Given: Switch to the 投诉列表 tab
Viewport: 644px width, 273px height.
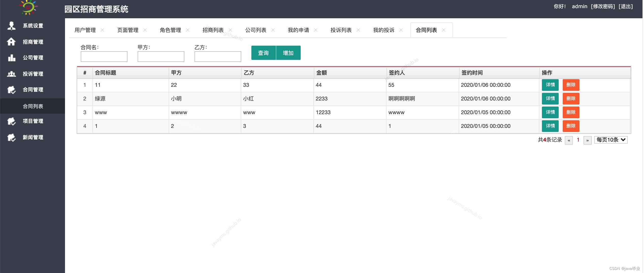Looking at the screenshot, I should tap(341, 30).
